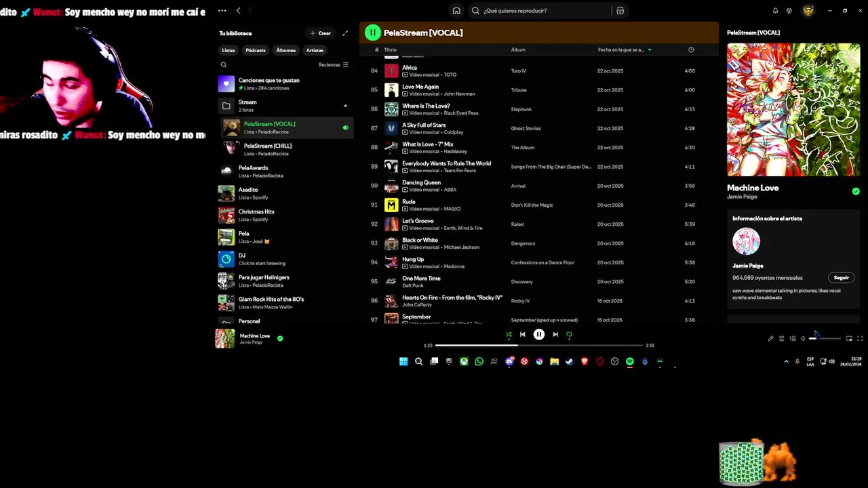Open Connect to a device icon
This screenshot has height=488, width=868.
tap(792, 338)
